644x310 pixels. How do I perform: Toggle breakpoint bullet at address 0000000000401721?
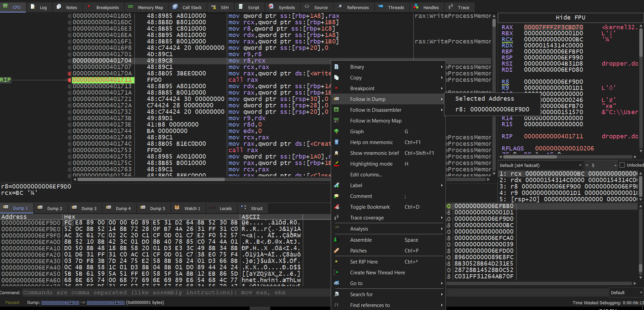pos(70,99)
